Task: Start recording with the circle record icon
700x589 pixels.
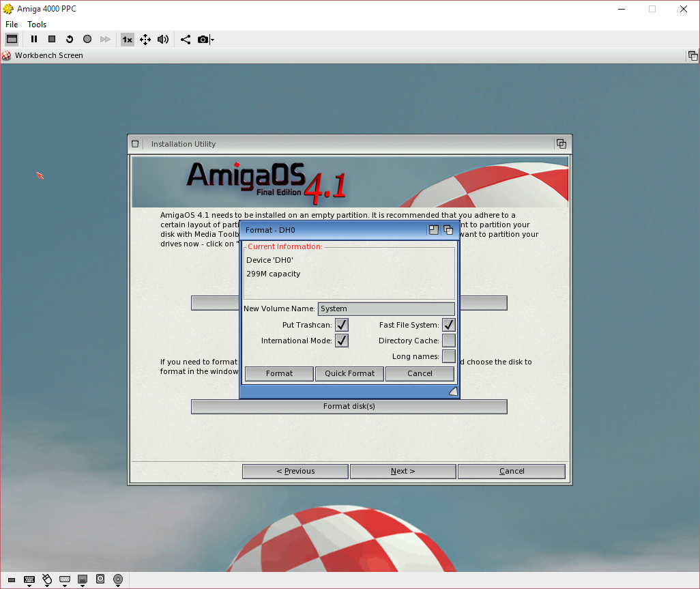Action: click(87, 40)
